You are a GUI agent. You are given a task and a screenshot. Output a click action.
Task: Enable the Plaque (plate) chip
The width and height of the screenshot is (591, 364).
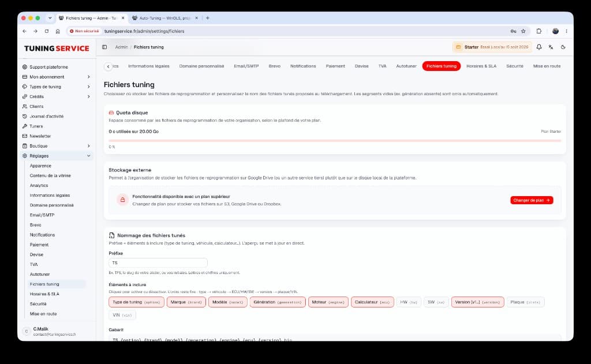click(x=525, y=302)
